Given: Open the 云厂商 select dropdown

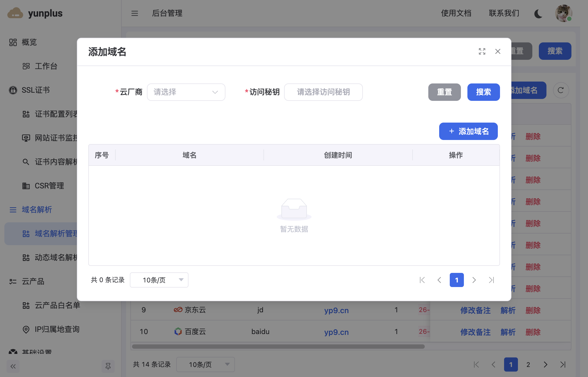Looking at the screenshot, I should (186, 92).
